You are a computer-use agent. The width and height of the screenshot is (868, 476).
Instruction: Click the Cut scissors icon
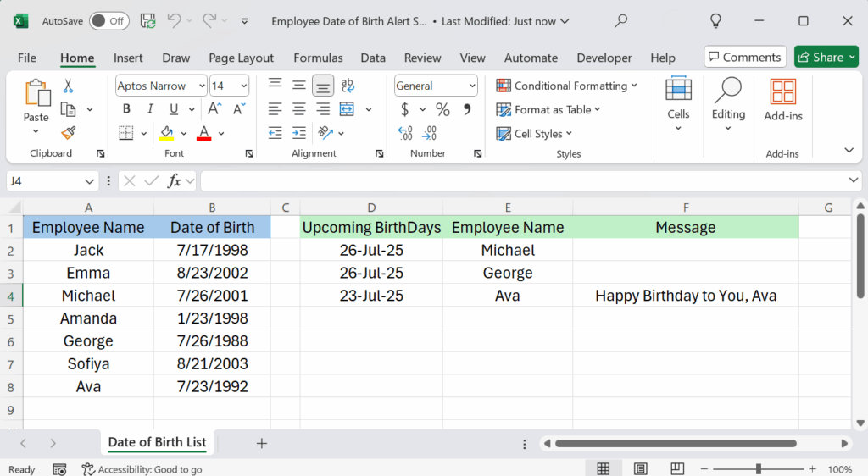click(x=68, y=86)
